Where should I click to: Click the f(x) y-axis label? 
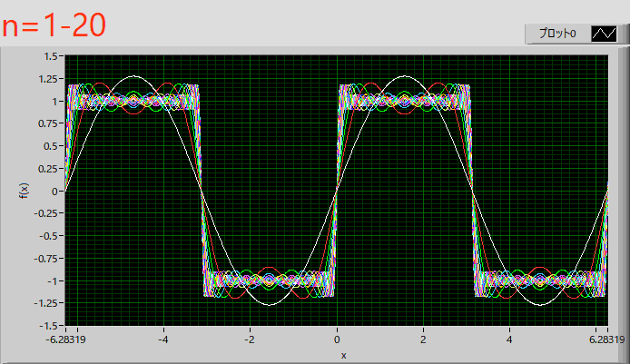[x=24, y=191]
